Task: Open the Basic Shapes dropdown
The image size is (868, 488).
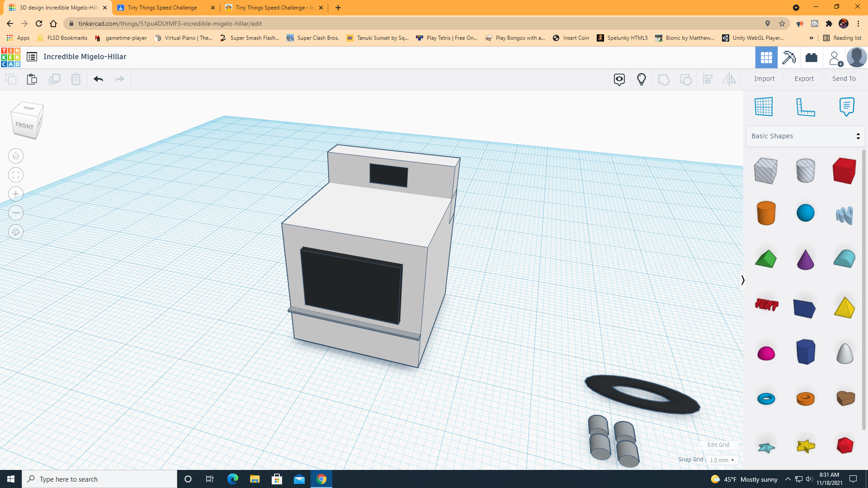Action: click(805, 136)
